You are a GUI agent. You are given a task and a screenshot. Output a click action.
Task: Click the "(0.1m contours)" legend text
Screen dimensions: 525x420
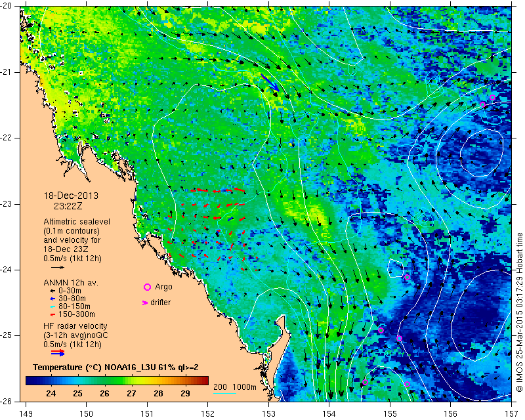[x=72, y=231]
